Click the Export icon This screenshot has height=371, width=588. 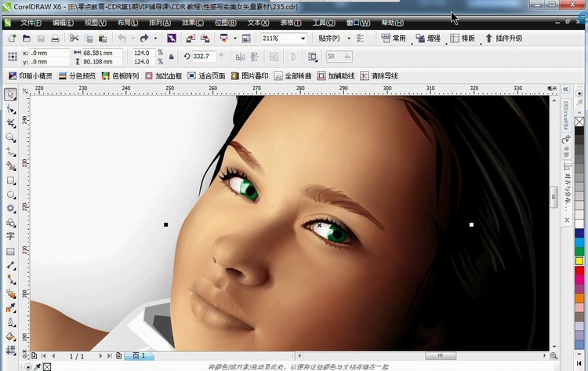205,38
